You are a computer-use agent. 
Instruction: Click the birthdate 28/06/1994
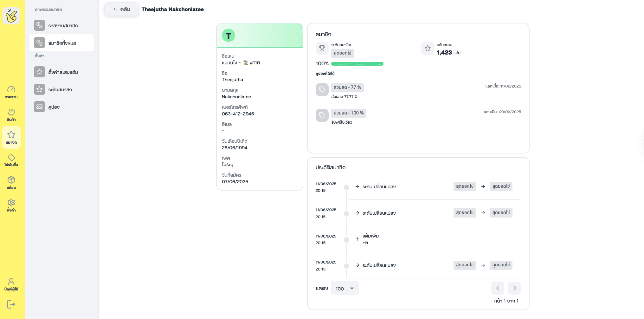coord(235,148)
